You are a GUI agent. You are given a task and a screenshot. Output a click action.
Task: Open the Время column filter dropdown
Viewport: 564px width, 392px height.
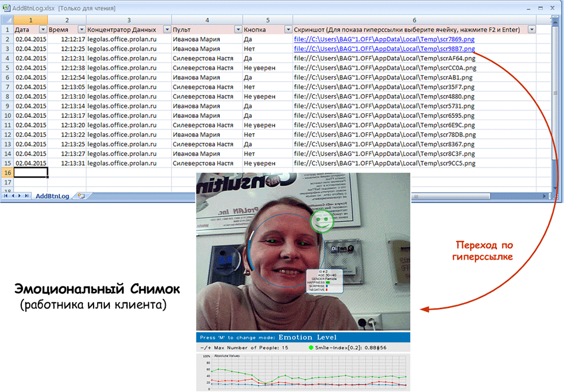click(81, 29)
